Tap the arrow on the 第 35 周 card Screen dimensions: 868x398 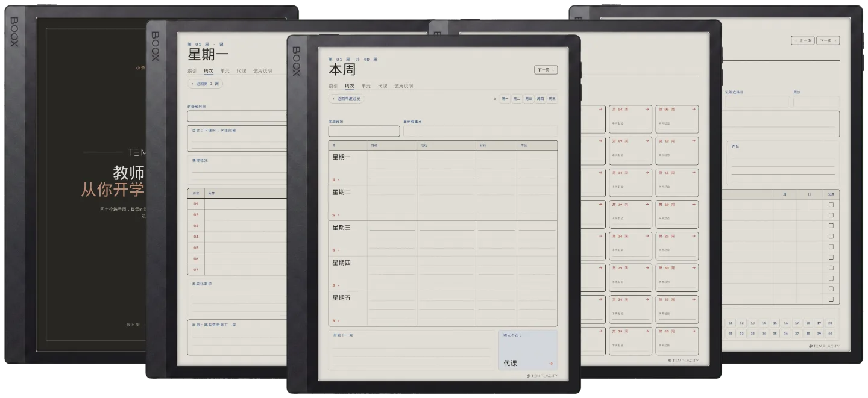694,299
